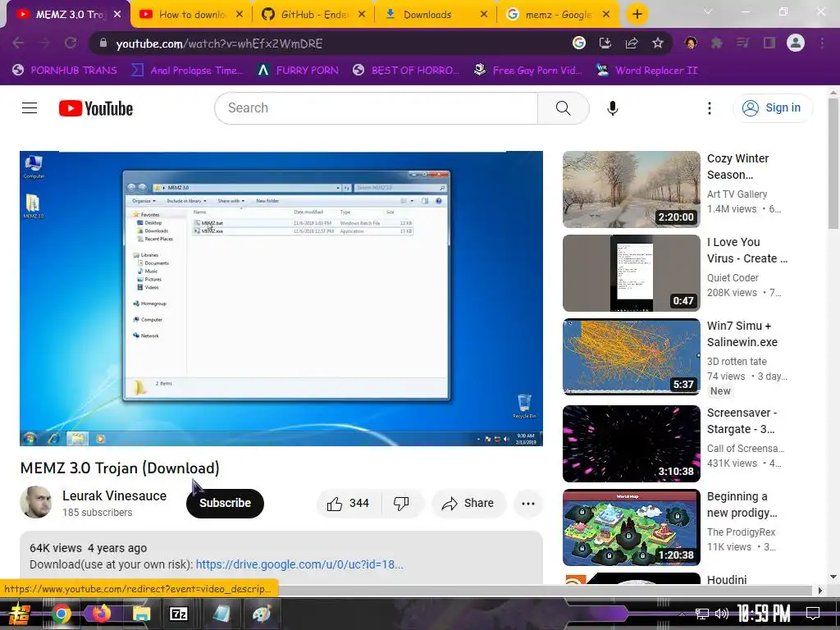Open the Paint palette taskbar icon
The width and height of the screenshot is (840, 630).
pos(262,614)
